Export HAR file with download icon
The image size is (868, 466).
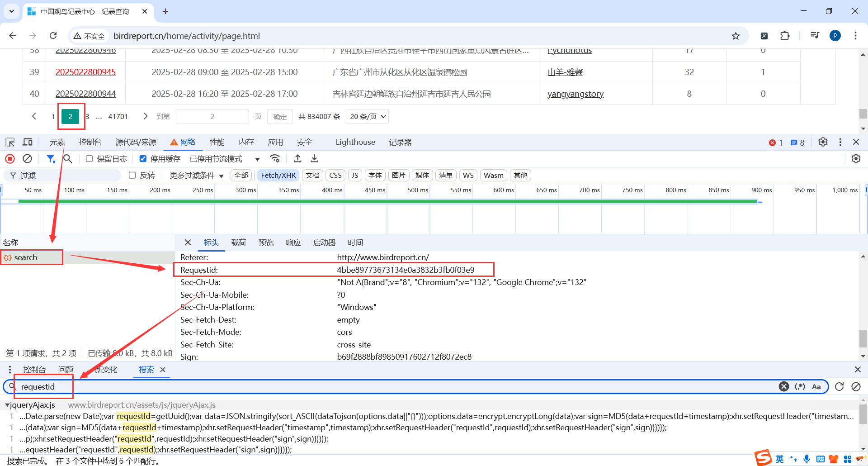(315, 159)
